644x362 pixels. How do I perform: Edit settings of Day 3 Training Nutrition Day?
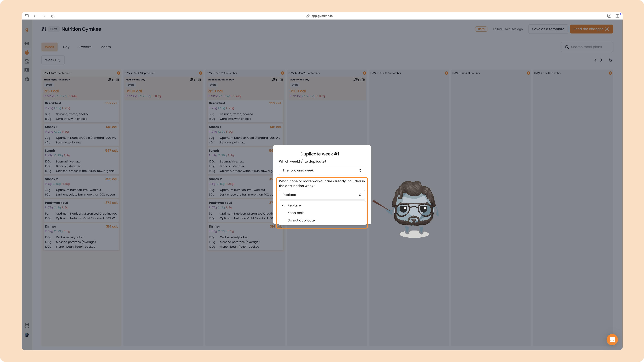[273, 79]
